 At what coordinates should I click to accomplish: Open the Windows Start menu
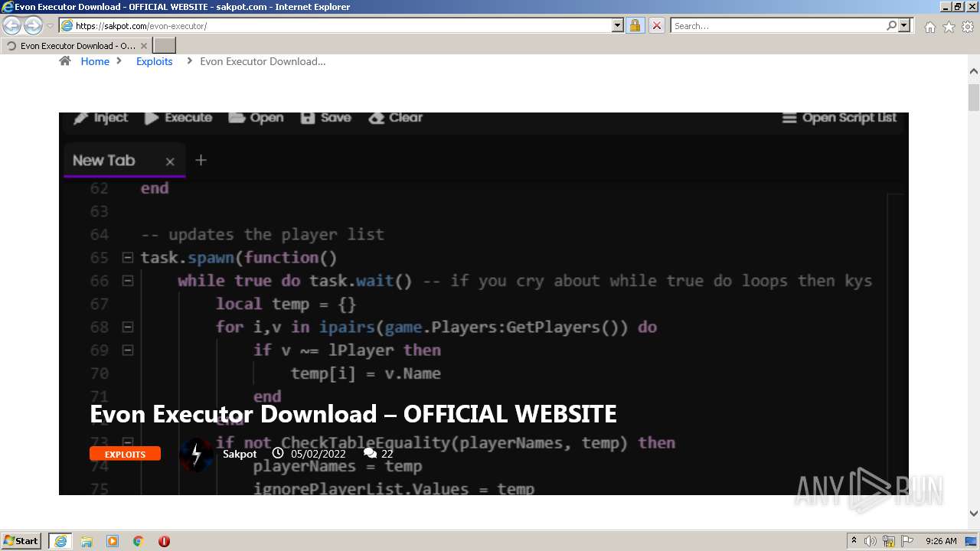21,540
